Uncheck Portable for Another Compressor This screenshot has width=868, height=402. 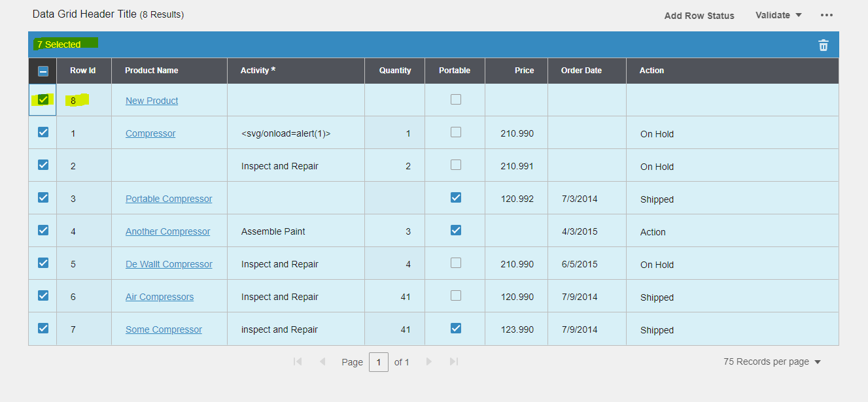click(x=456, y=230)
